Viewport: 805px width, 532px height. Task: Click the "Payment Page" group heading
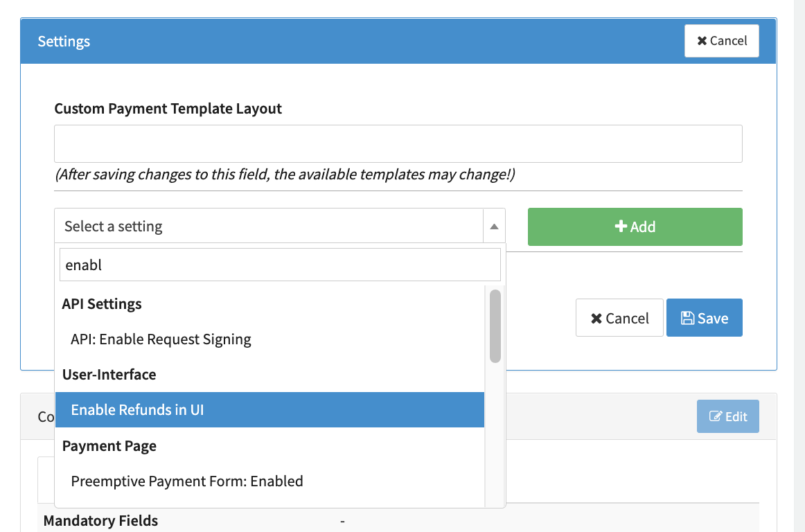coord(109,446)
